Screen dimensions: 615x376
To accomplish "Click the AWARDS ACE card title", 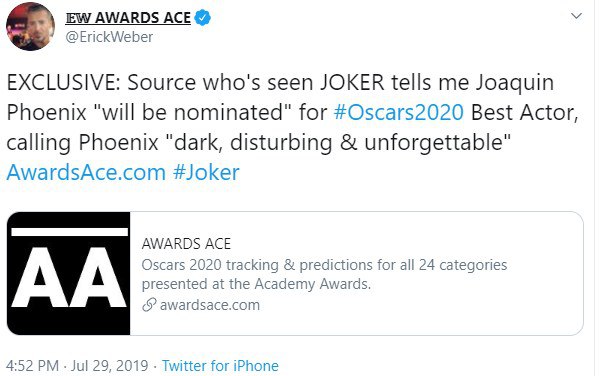I will tap(186, 244).
